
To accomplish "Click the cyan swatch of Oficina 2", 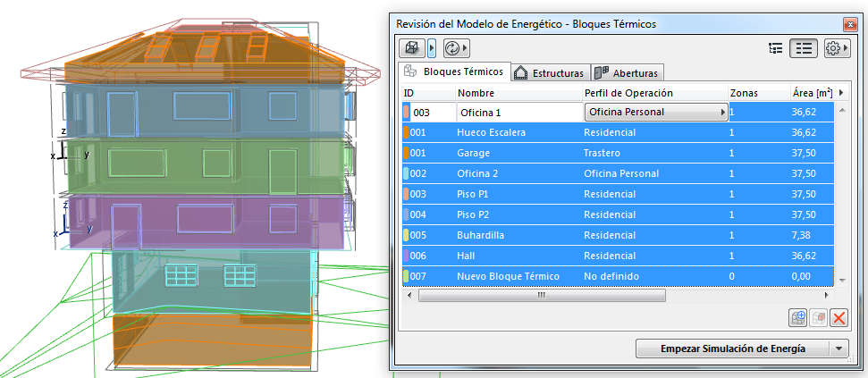I will tap(406, 173).
